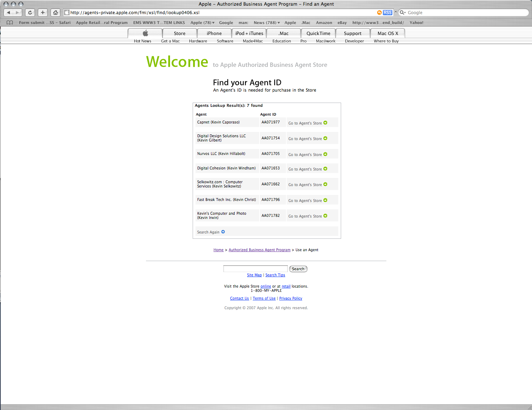Select agent ID AA071796 text
This screenshot has height=410, width=532.
pos(270,200)
